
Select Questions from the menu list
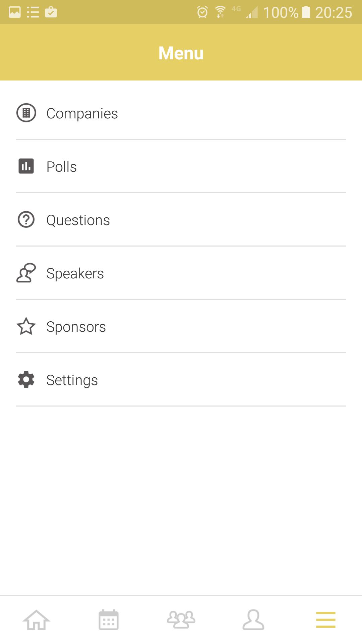(x=78, y=220)
